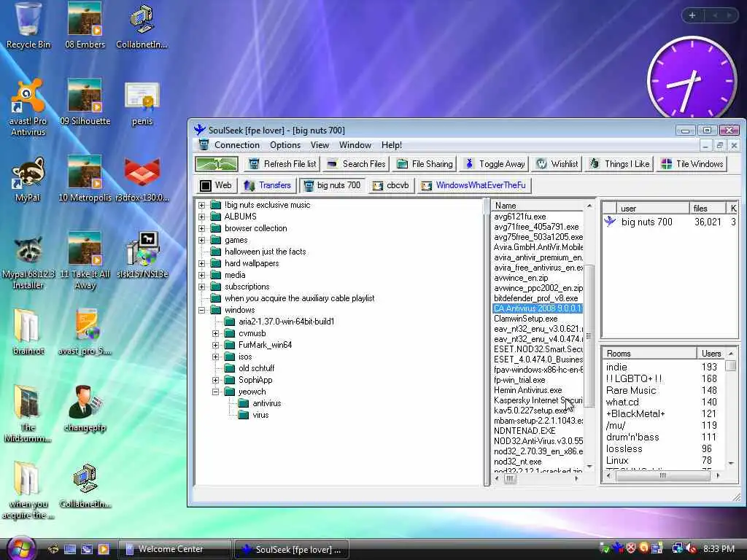Click the media player quick launch icon
747x560 pixels.
click(x=103, y=549)
